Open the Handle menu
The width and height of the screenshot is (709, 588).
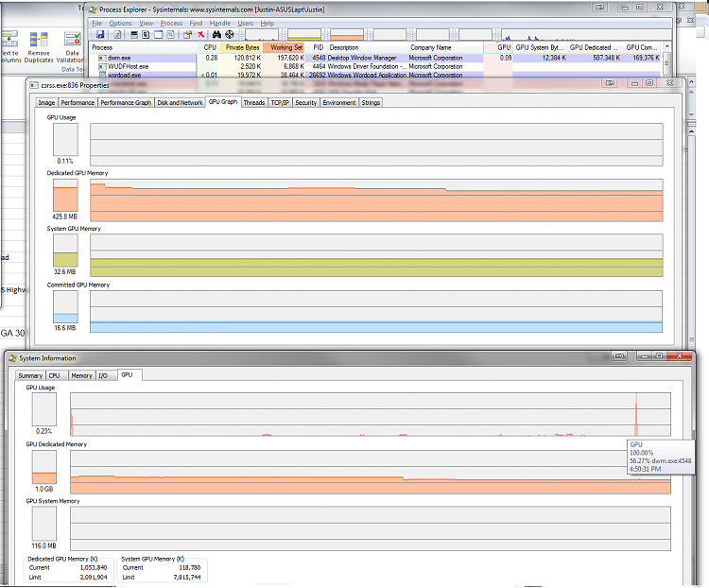click(x=219, y=23)
